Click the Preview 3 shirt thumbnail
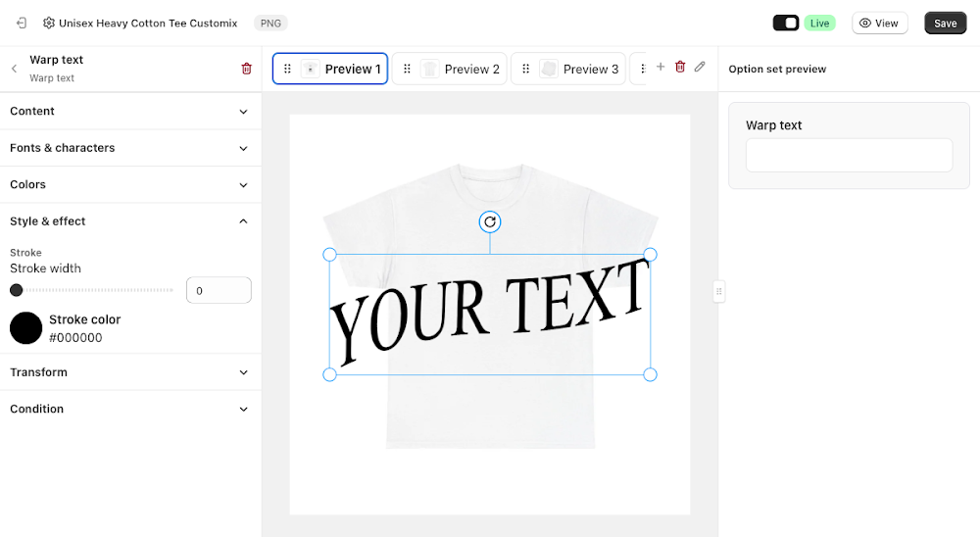This screenshot has height=537, width=980. coord(548,69)
